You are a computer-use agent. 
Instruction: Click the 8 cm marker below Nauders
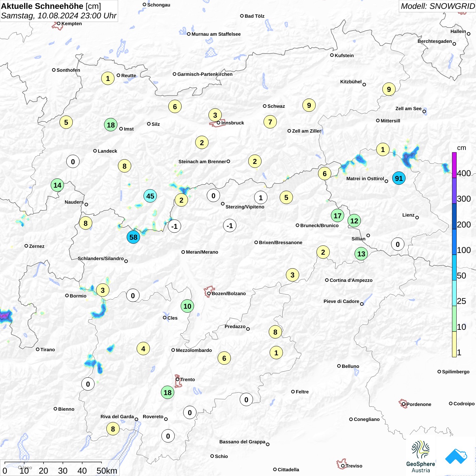click(86, 223)
